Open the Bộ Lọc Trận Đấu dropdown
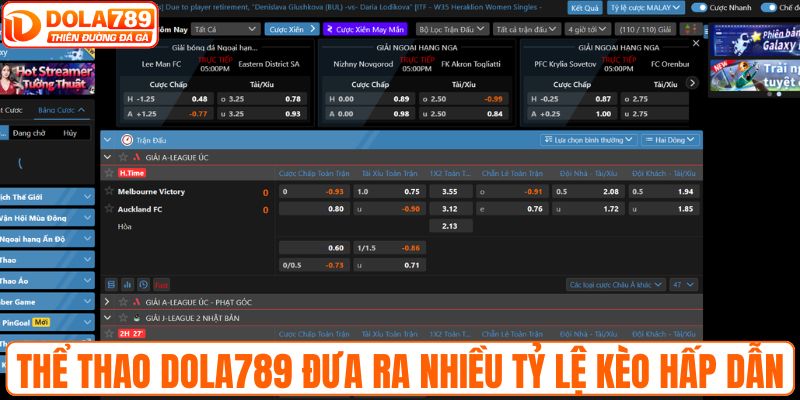The width and height of the screenshot is (800, 400). pyautogui.click(x=452, y=29)
